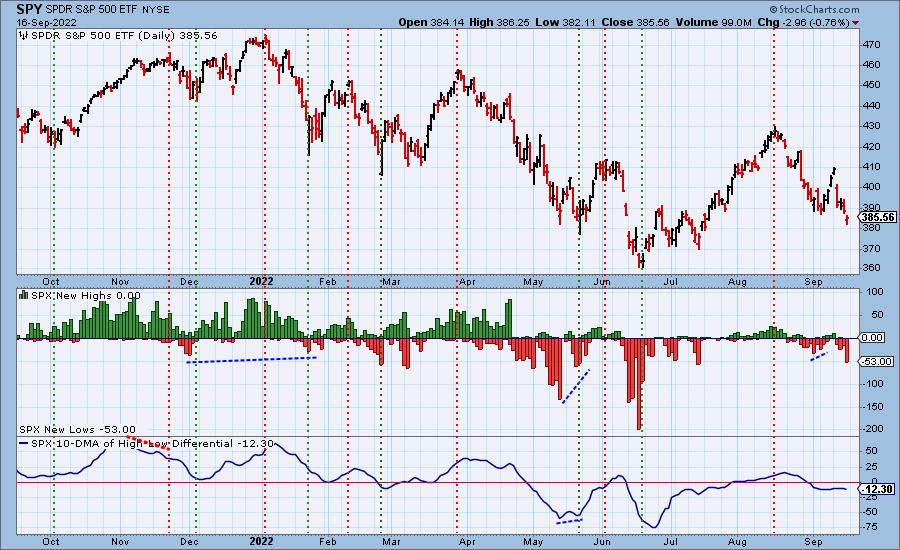Click the 470 price axis label
Screen dimensions: 900x550
pos(872,44)
